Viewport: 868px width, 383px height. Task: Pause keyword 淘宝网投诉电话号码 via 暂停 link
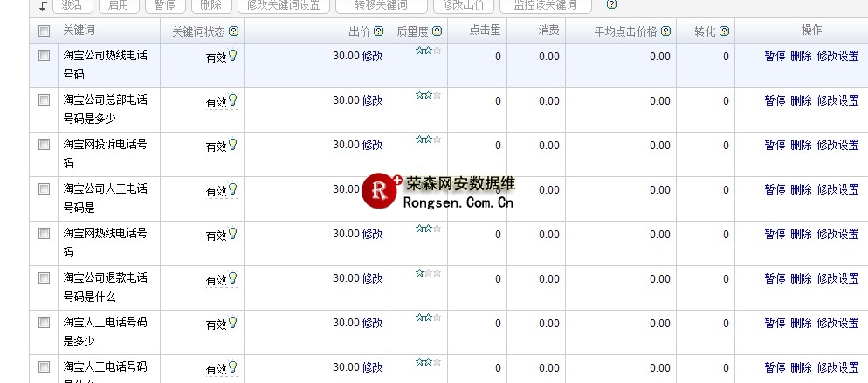775,145
